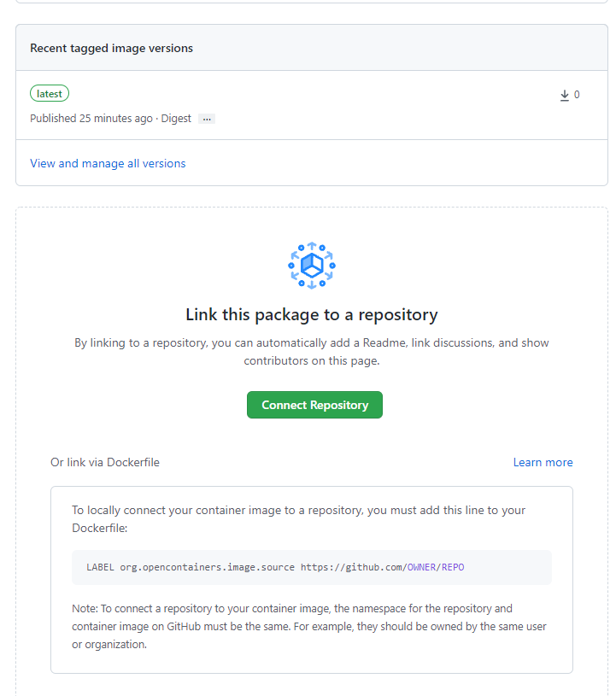Click the namespace note paragraph

click(309, 626)
